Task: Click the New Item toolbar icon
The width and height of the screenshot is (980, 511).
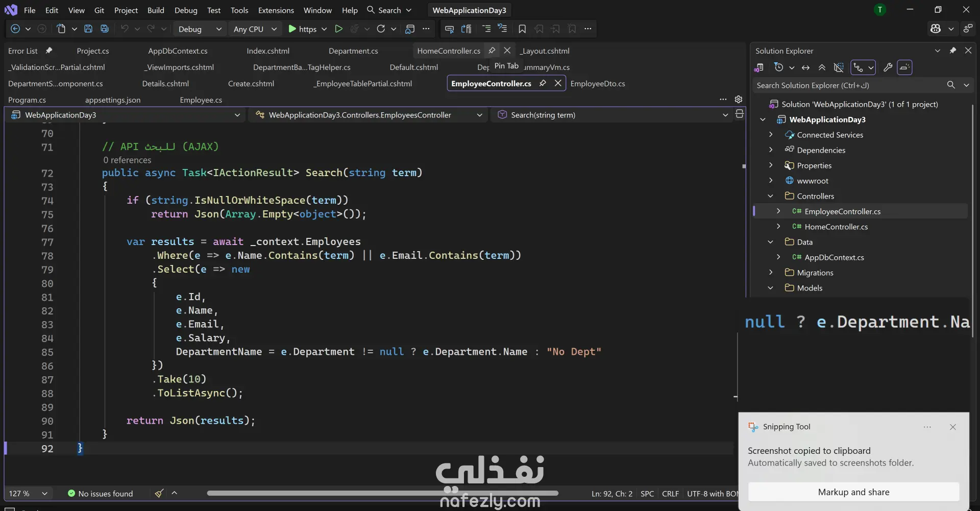Action: [x=61, y=29]
